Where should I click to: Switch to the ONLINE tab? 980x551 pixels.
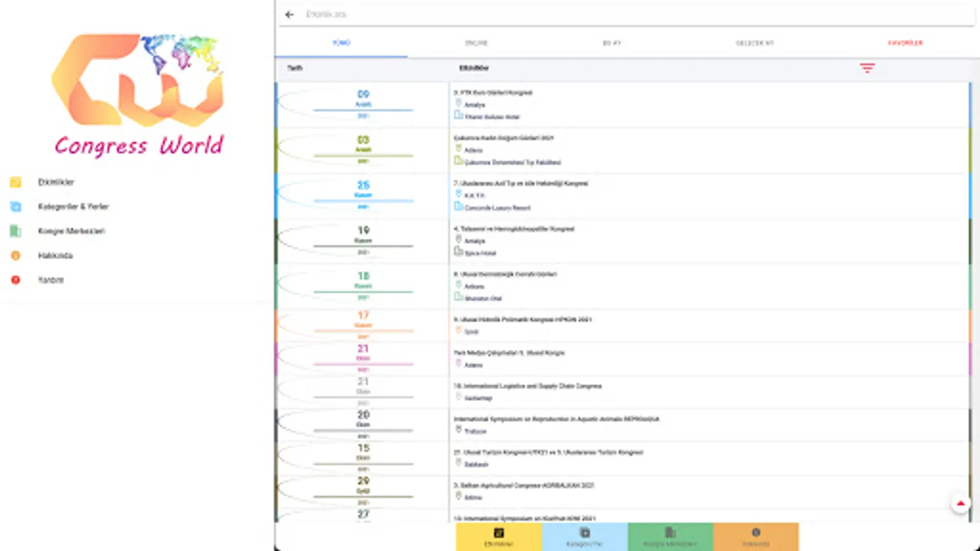477,43
